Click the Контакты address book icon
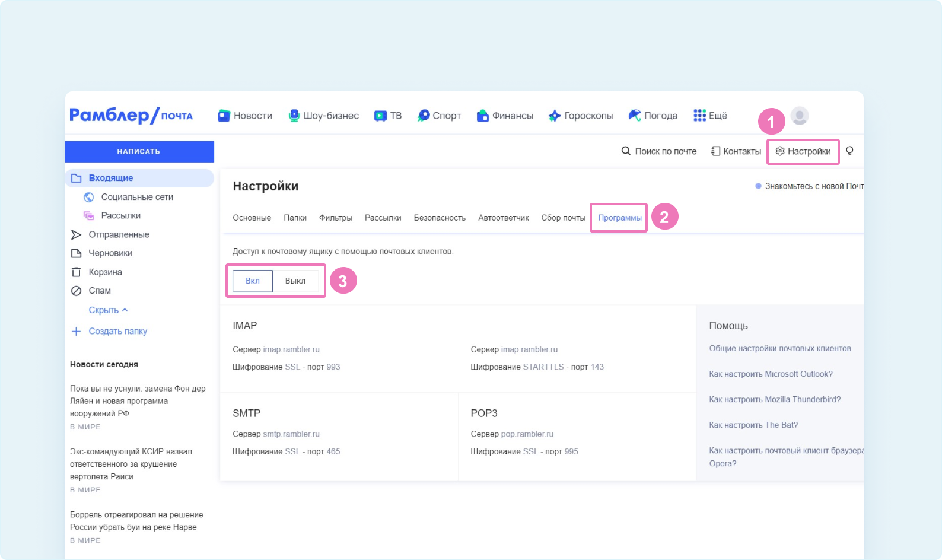 coord(715,151)
